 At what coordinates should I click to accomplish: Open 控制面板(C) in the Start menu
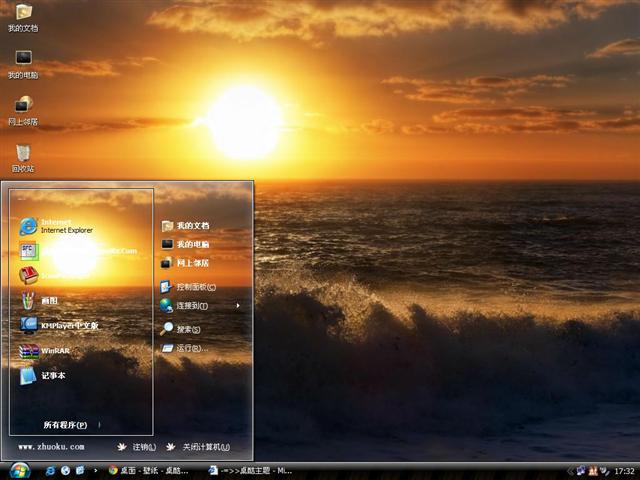[x=195, y=286]
